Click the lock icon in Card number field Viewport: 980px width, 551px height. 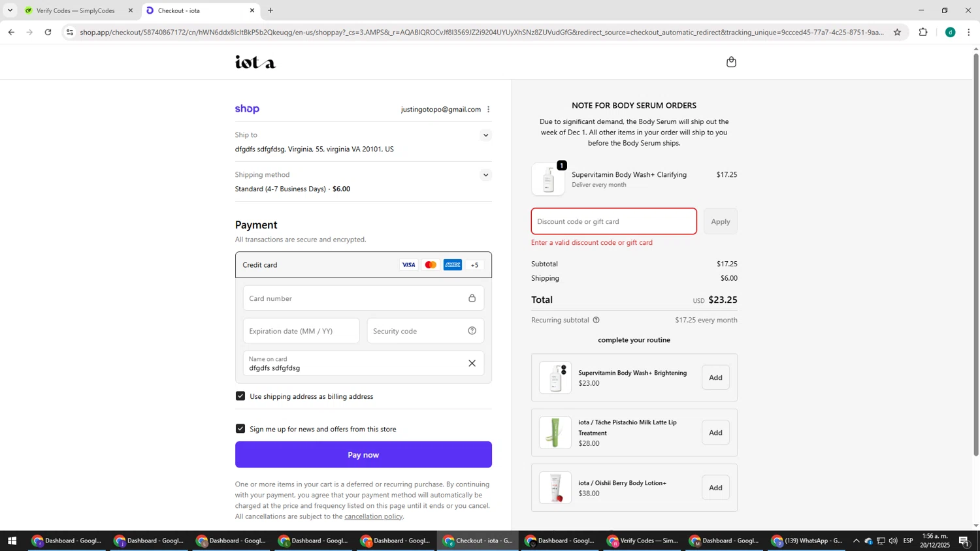click(472, 298)
